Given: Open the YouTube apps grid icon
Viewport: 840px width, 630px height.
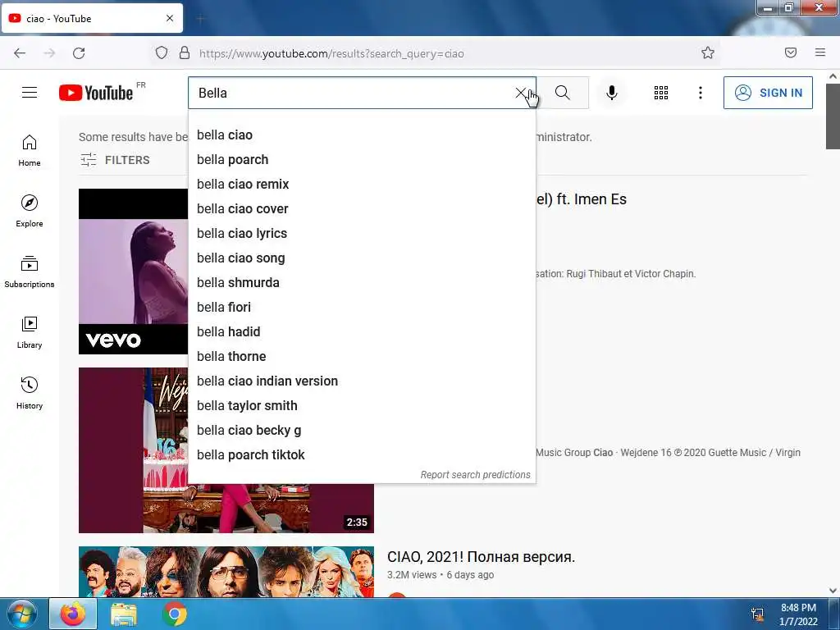Looking at the screenshot, I should 661,93.
